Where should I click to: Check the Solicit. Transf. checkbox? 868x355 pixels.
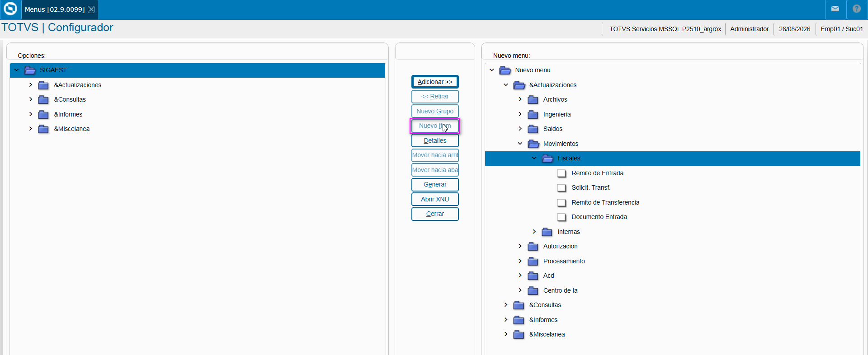point(561,187)
